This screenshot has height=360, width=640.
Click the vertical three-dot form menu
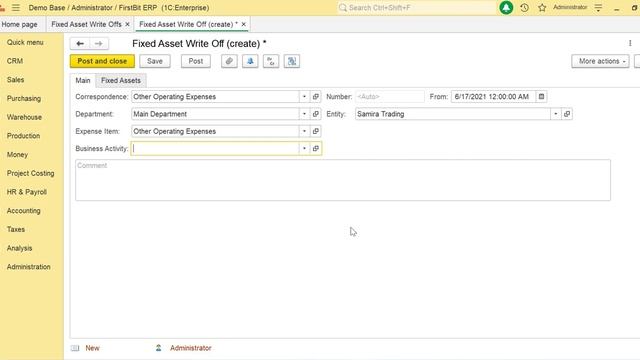click(x=630, y=43)
